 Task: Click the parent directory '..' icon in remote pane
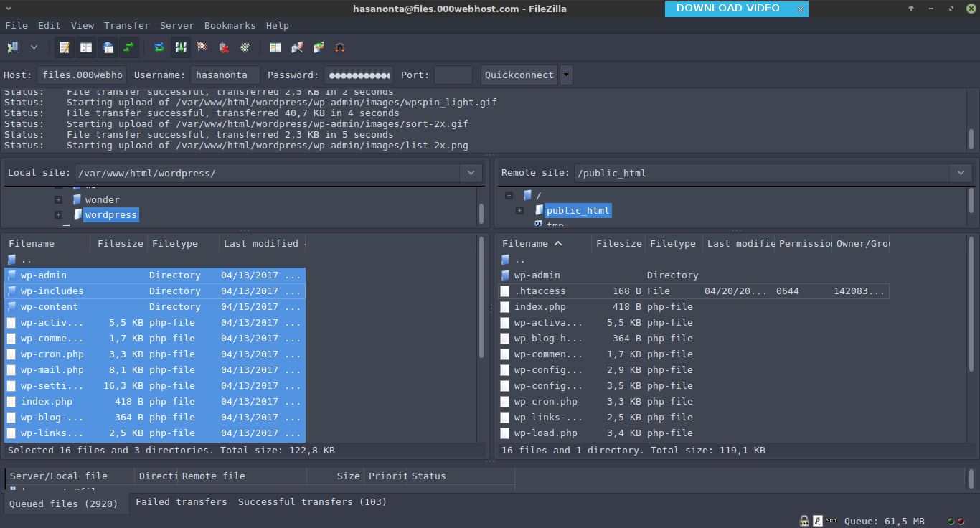click(x=506, y=260)
